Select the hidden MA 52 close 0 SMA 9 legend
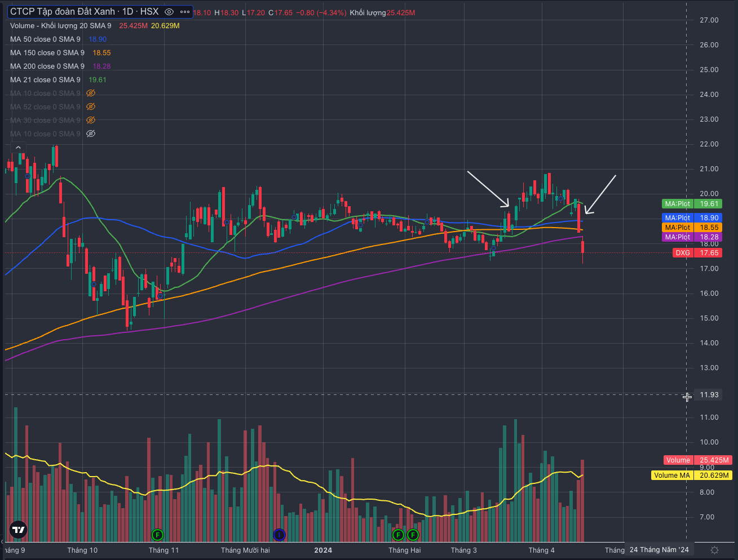 45,107
